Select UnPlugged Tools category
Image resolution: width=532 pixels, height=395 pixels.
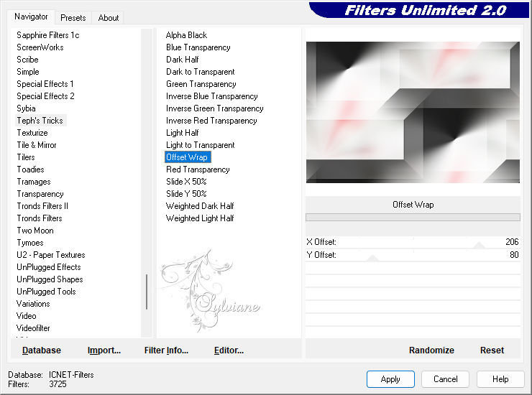(46, 292)
